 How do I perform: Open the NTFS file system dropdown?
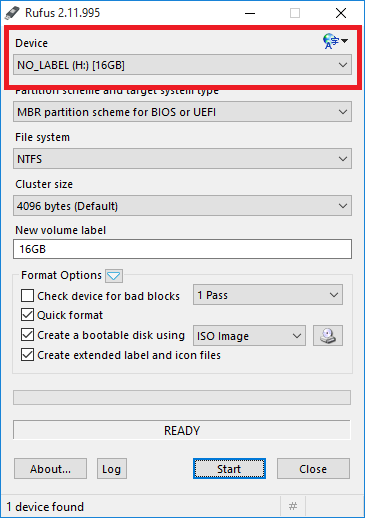[182, 159]
